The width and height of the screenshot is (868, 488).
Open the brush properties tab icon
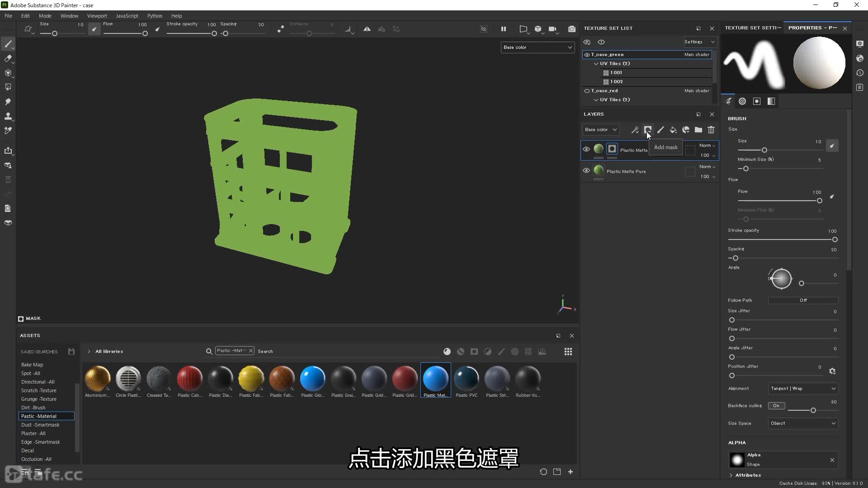pyautogui.click(x=728, y=101)
